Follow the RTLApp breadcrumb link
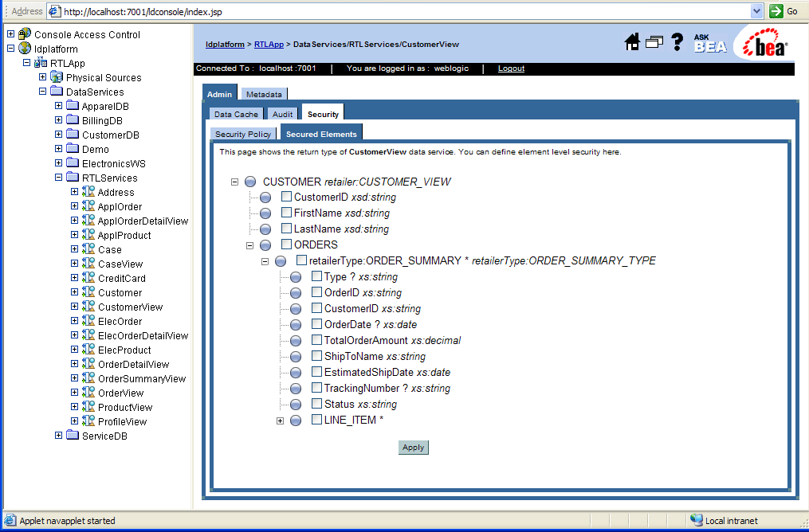Viewport: 809px width, 532px height. pyautogui.click(x=269, y=45)
